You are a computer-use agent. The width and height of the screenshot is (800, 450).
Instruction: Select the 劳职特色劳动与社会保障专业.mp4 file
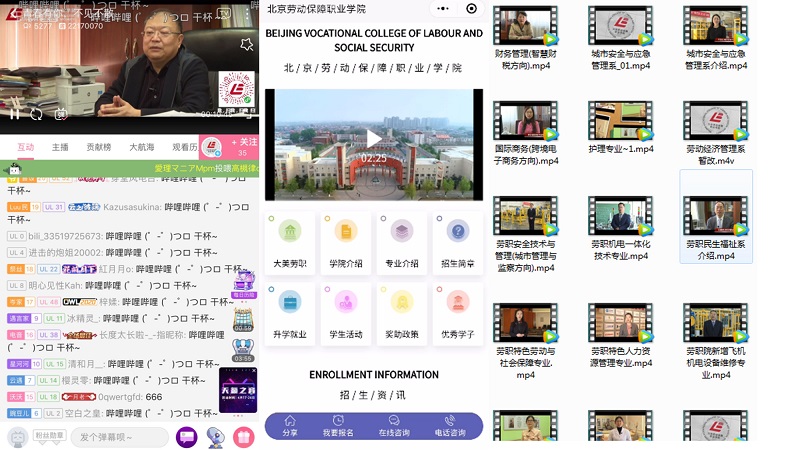coord(526,342)
